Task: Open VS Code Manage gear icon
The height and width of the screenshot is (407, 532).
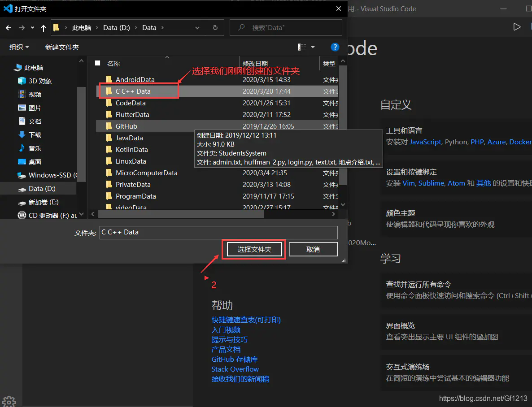Action: coord(9,402)
